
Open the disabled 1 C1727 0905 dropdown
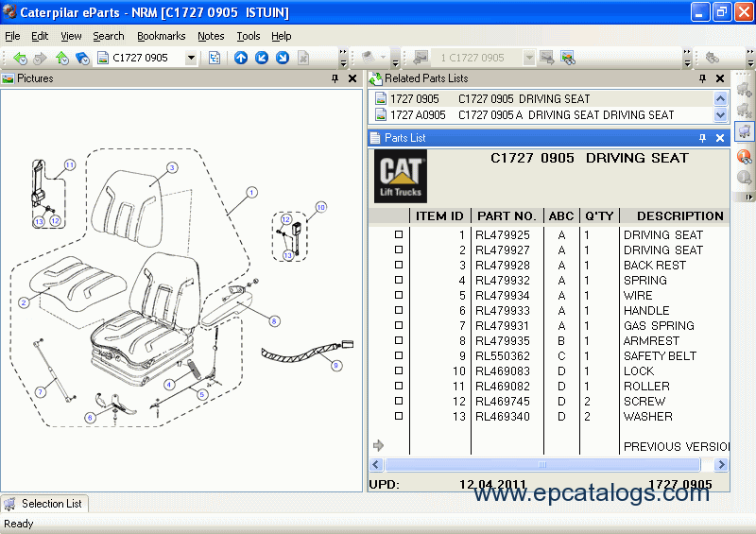click(529, 58)
